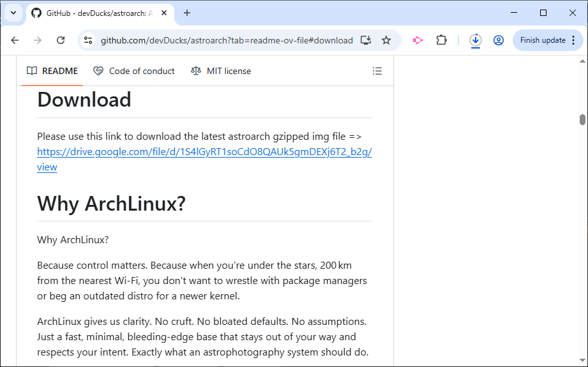Open the README outline list icon
Screen dimensions: 588x367
coord(377,71)
